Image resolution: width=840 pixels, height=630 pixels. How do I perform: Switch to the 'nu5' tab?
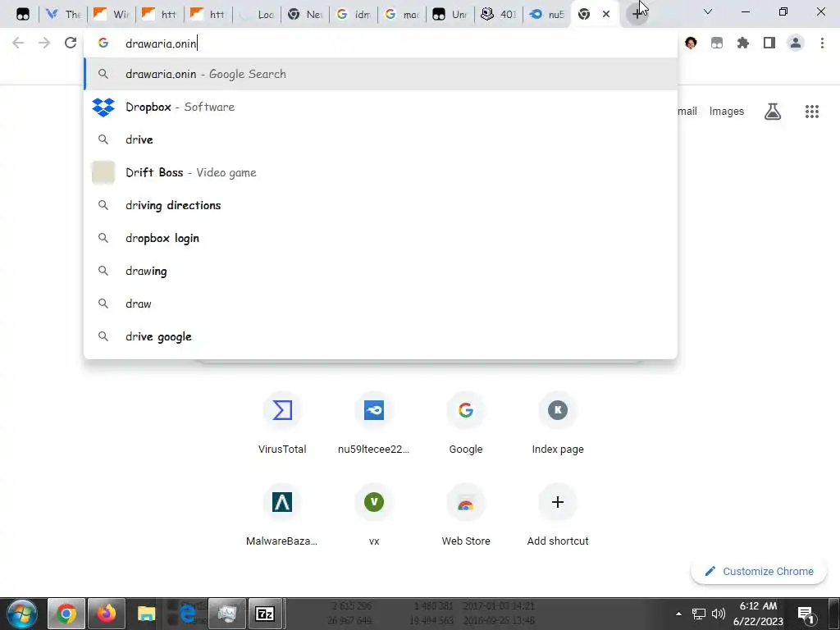(x=546, y=14)
